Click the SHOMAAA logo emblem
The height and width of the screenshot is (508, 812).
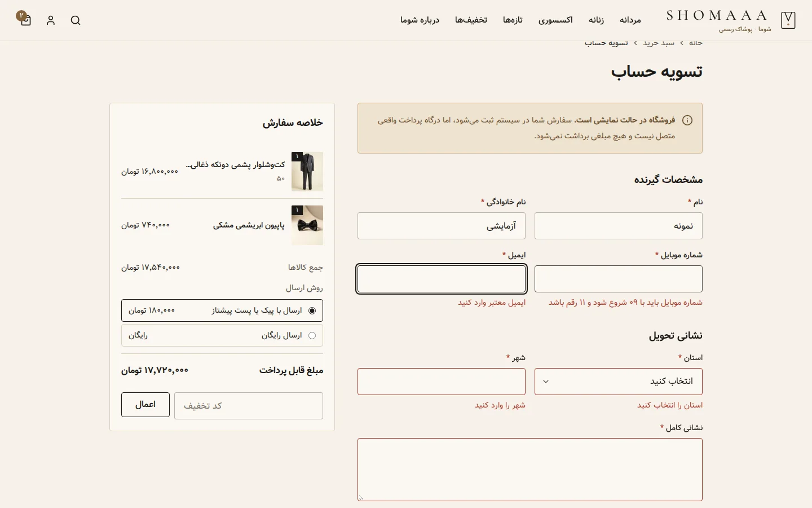click(788, 20)
